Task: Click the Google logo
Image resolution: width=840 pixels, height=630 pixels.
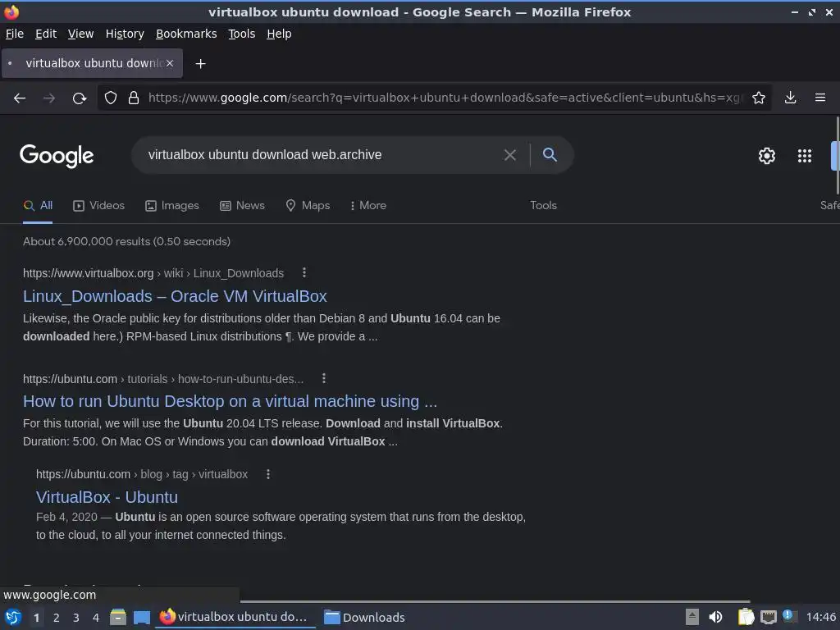Action: click(57, 156)
